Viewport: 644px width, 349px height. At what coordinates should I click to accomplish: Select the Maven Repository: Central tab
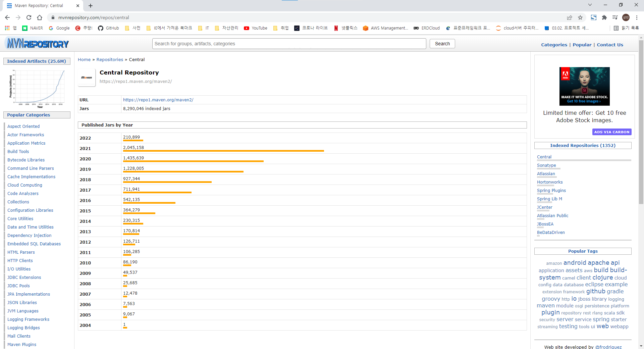(39, 6)
